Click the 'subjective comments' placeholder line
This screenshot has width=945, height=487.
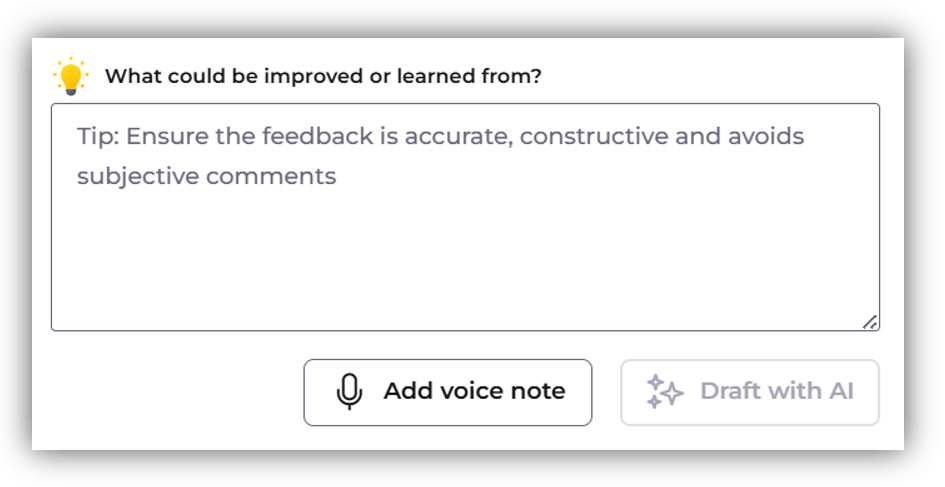(x=207, y=177)
